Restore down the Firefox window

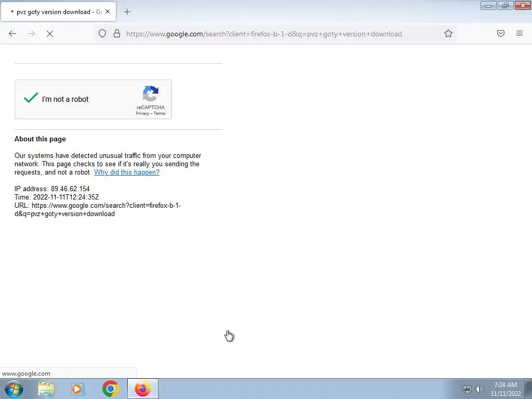506,6
